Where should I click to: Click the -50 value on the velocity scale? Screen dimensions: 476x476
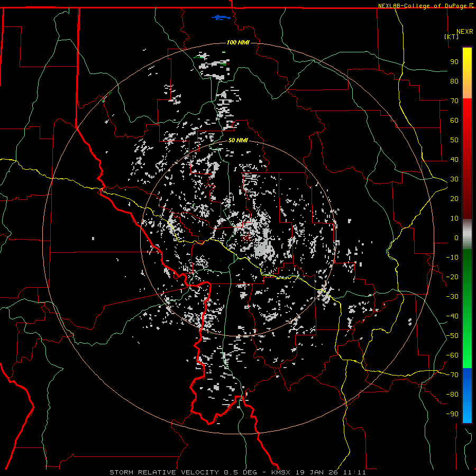click(x=452, y=336)
